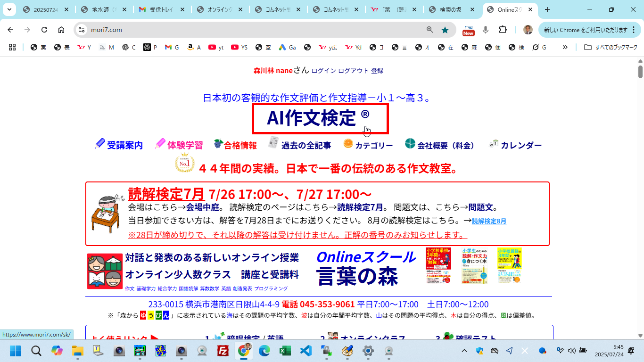The height and width of the screenshot is (362, 644).
Task: Click the ログイン link
Action: click(323, 71)
